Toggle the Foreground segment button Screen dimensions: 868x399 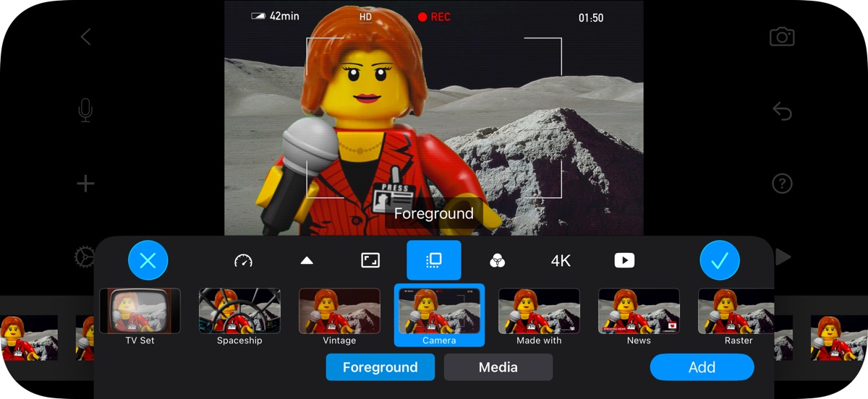point(380,367)
